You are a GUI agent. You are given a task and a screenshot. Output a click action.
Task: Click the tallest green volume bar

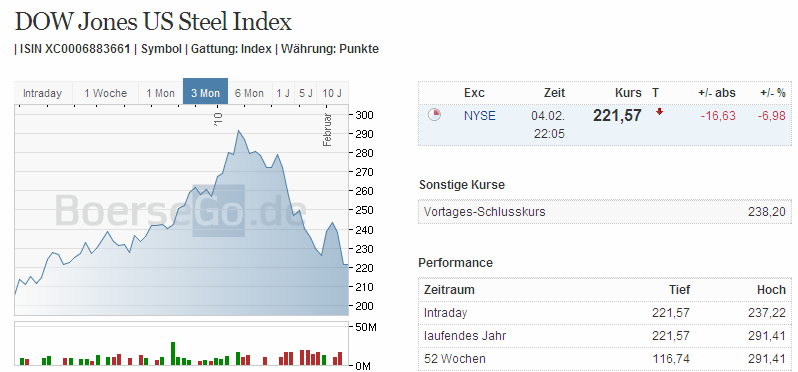pos(173,353)
